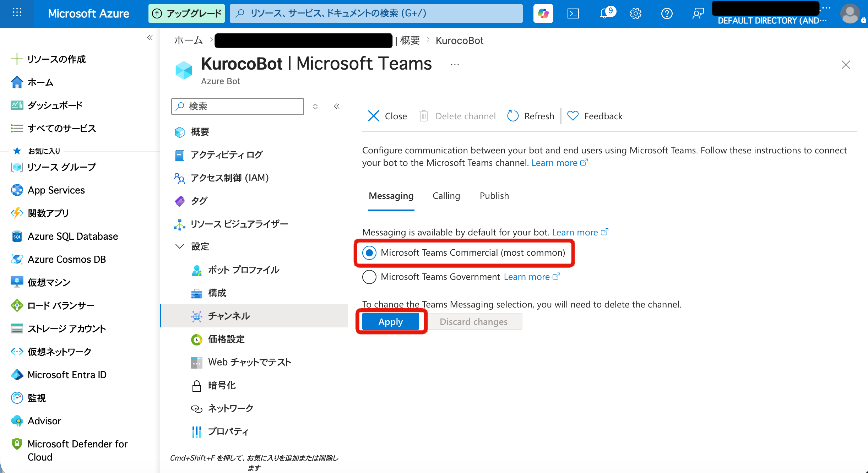The height and width of the screenshot is (473, 868).
Task: Switch to the Messaging tab
Action: [x=391, y=196]
